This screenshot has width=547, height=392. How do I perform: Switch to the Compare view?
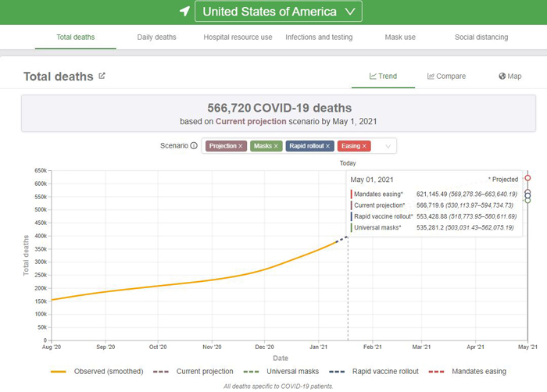pos(446,77)
